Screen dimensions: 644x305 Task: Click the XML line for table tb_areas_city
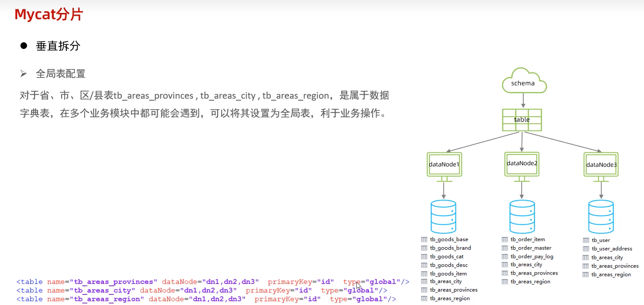pos(202,291)
